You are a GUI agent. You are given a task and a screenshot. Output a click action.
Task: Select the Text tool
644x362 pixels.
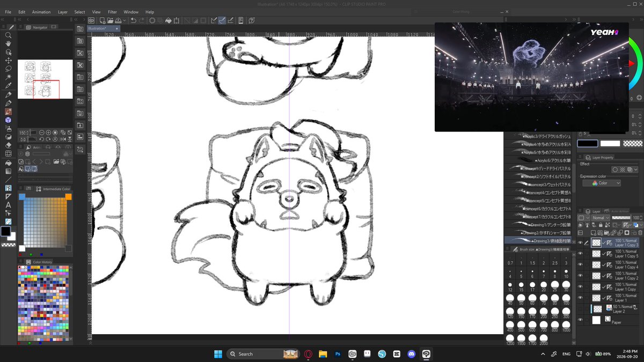(x=8, y=205)
